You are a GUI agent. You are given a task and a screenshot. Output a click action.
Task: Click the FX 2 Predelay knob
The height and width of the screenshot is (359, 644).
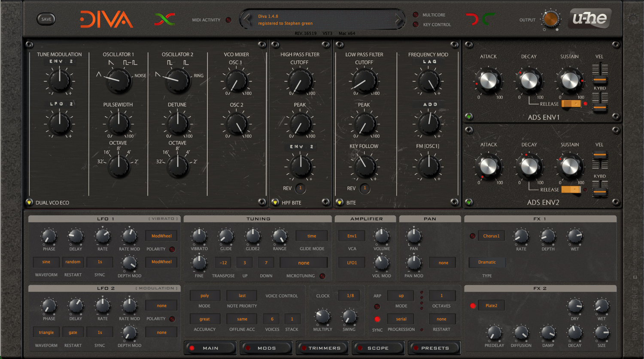(494, 332)
